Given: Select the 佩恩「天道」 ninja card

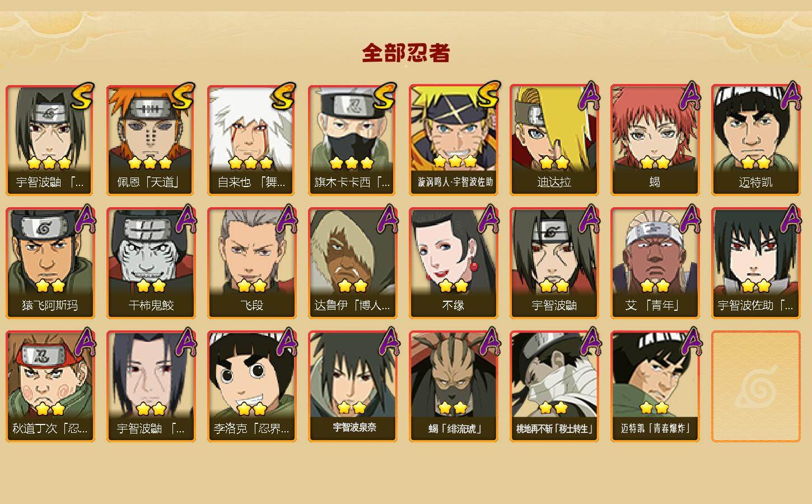Looking at the screenshot, I should [151, 140].
